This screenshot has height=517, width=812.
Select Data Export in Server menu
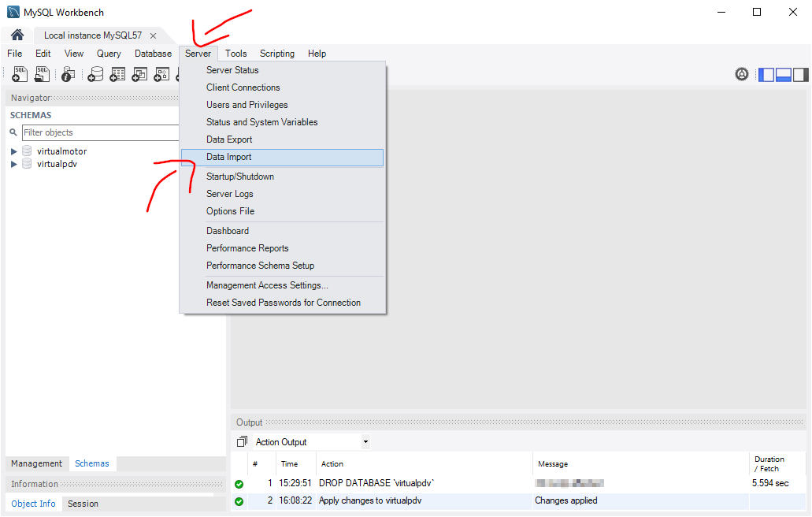[x=282, y=139]
